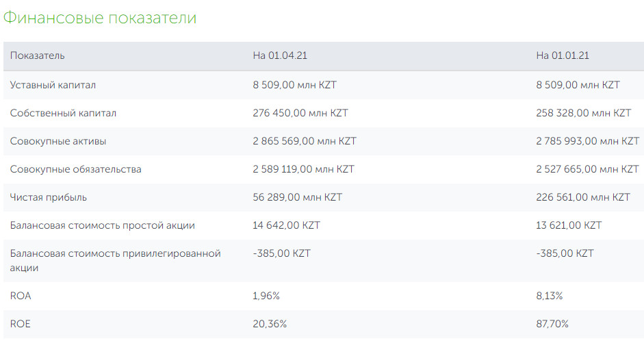644x341 pixels.
Task: Click the "Собственный капитал" row label
Action: [63, 113]
